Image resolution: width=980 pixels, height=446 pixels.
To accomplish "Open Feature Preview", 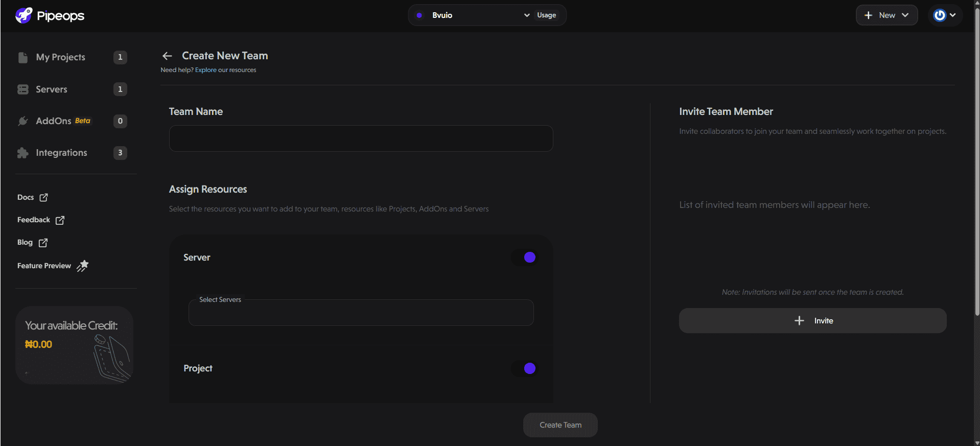I will 53,266.
